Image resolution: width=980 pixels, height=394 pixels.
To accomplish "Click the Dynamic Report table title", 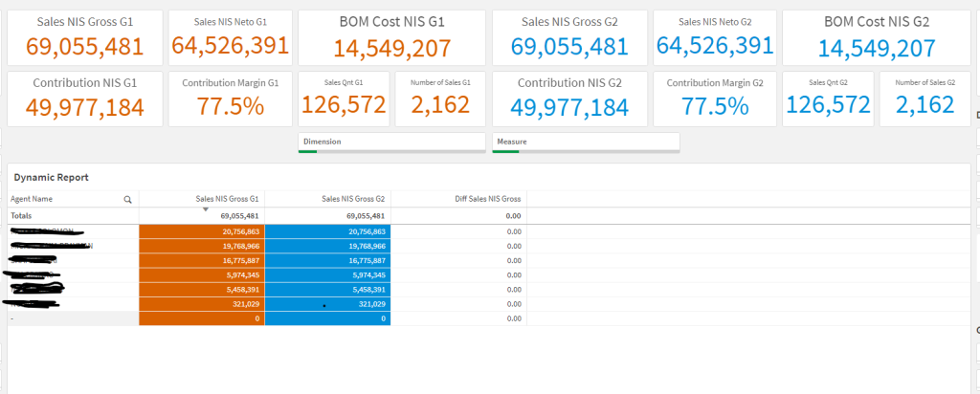I will point(52,177).
